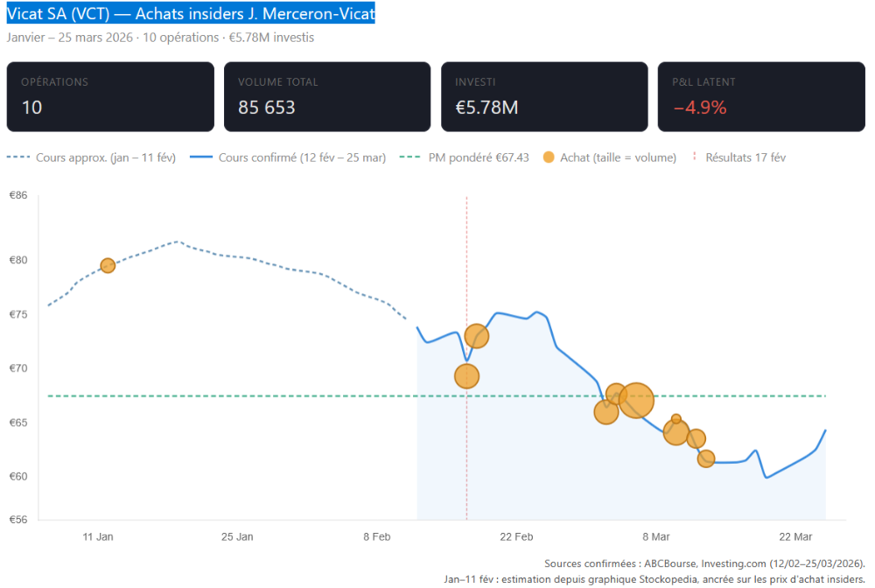The height and width of the screenshot is (588, 875).
Task: Click the green dashed PM pondéré line
Action: [x=262, y=396]
